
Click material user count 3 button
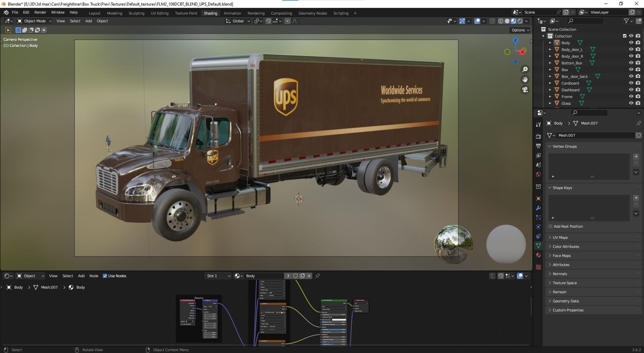pos(287,276)
